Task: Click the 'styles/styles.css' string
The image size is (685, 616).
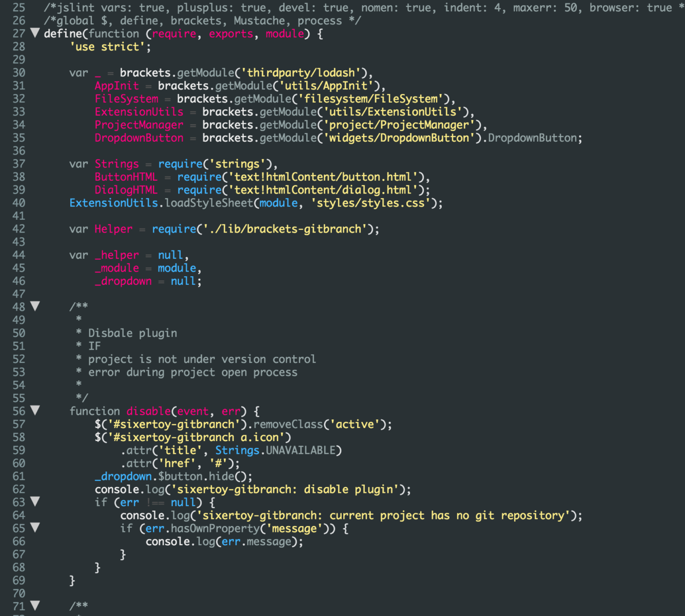Action: click(x=370, y=203)
